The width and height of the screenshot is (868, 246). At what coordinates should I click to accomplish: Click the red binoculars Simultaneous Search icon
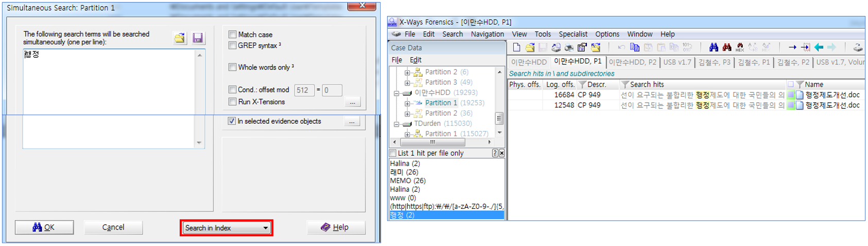click(x=727, y=47)
